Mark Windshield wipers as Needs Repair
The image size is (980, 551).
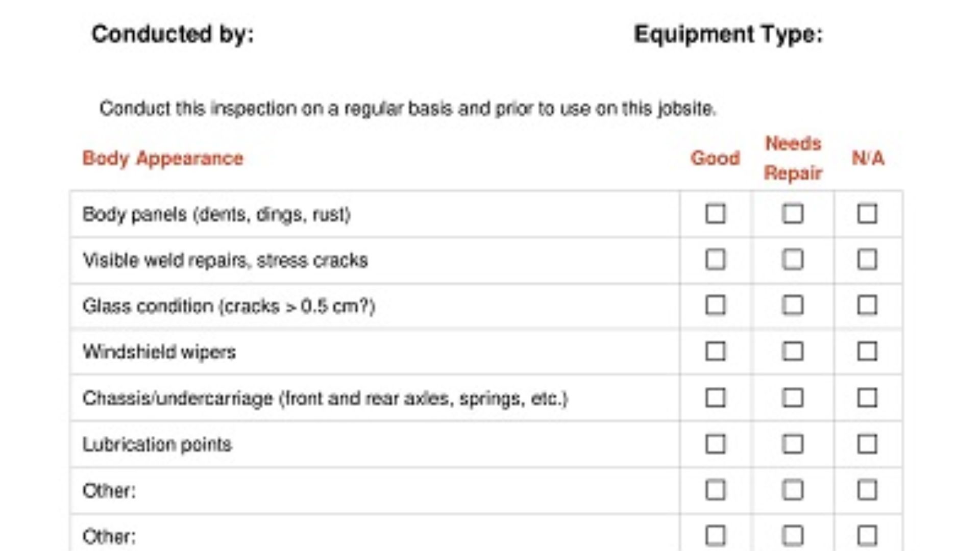click(793, 352)
